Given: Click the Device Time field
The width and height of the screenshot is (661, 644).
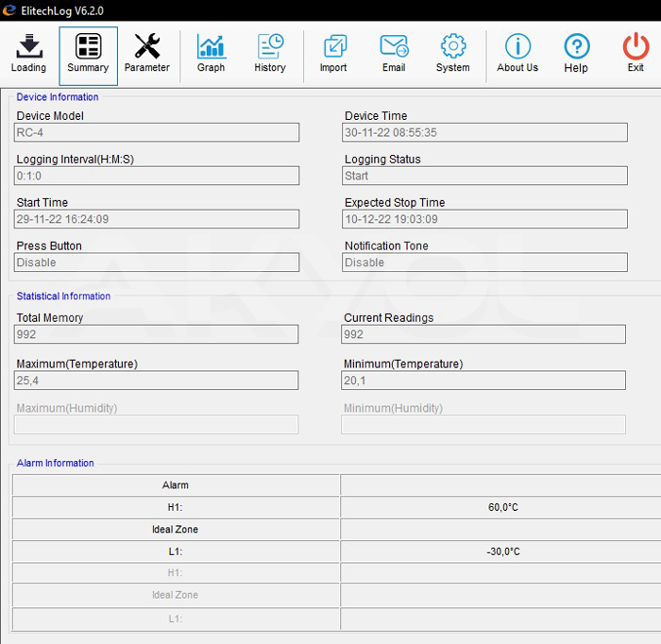Looking at the screenshot, I should [x=484, y=133].
